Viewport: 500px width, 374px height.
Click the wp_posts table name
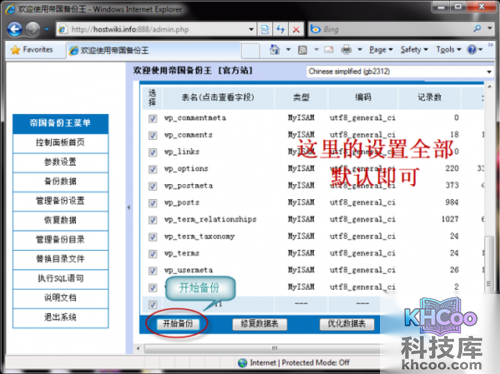point(182,202)
